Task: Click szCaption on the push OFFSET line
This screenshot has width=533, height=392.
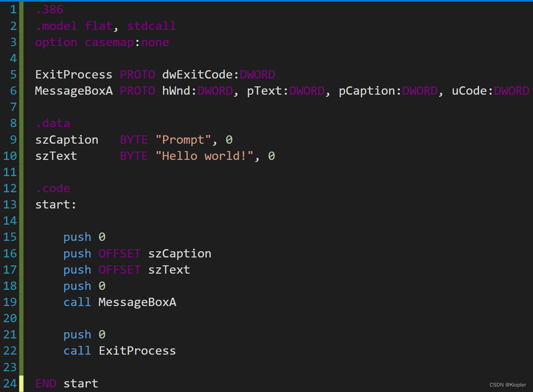Action: [x=180, y=253]
